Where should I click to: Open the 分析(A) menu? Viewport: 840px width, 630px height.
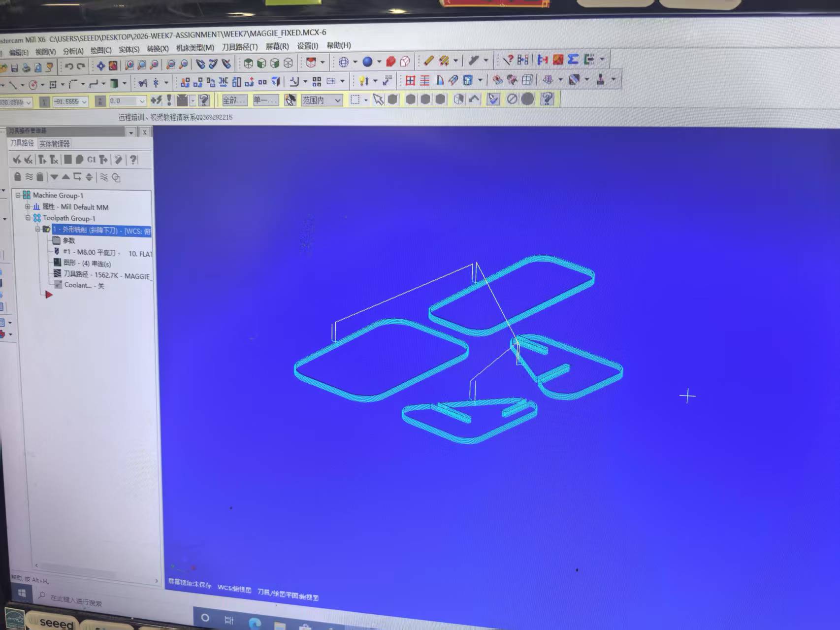(73, 51)
